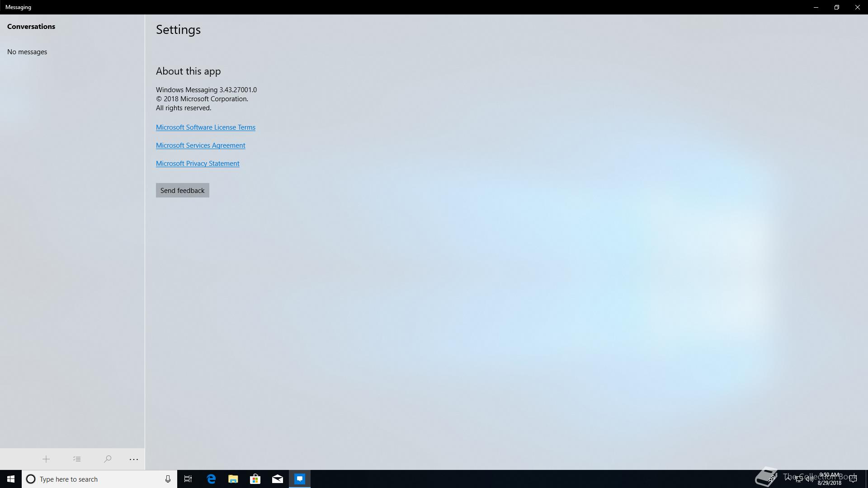Viewport: 868px width, 488px height.
Task: Activate the Cortana microphone icon
Action: tap(168, 479)
